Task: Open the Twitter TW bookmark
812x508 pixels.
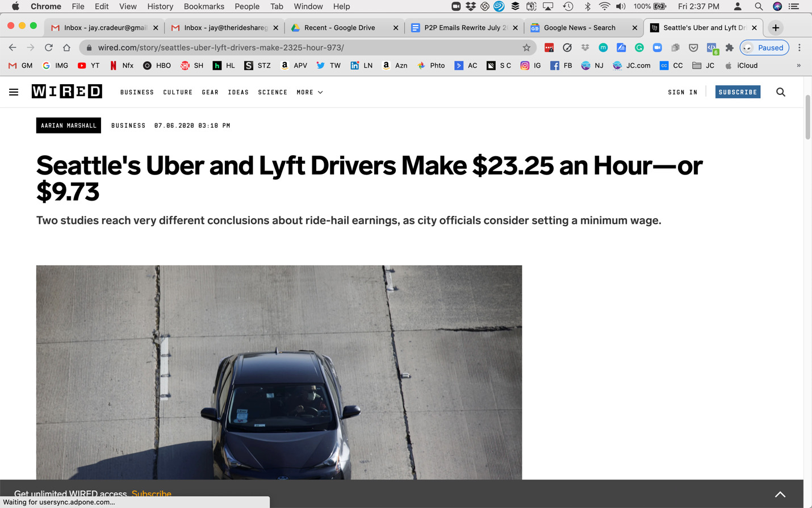Action: coord(329,65)
